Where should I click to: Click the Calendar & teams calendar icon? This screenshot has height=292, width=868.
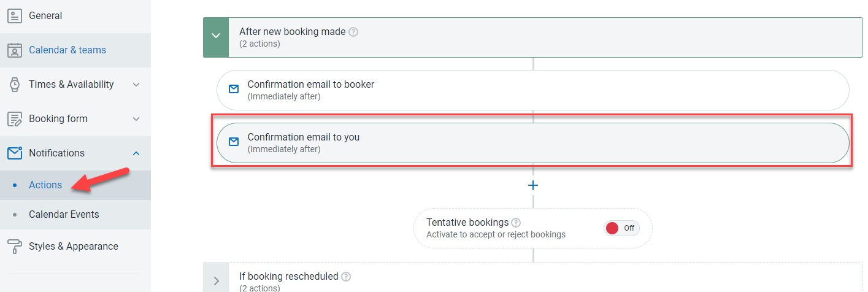(x=15, y=50)
